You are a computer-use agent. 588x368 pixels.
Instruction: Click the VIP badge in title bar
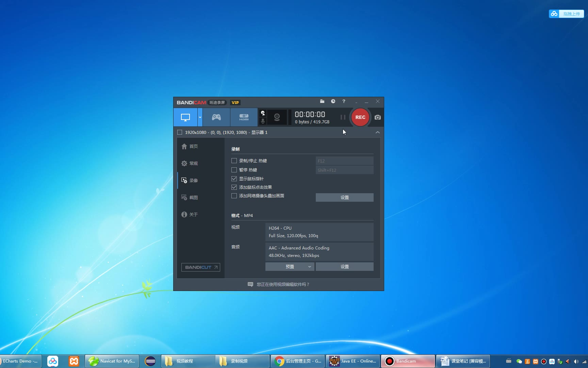coord(235,102)
